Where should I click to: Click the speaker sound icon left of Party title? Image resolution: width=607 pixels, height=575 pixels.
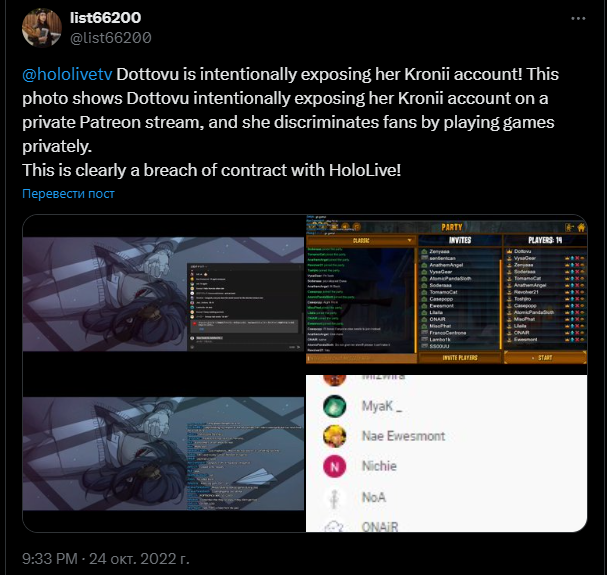tap(346, 227)
